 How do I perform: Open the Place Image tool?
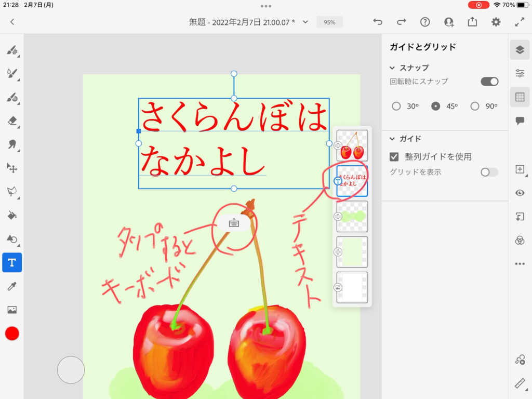pyautogui.click(x=12, y=310)
